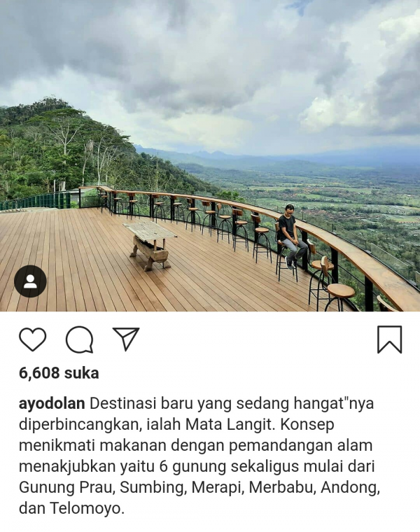Image resolution: width=420 pixels, height=532 pixels.
Task: Click the word "suka" beside the like count
Action: [82, 373]
